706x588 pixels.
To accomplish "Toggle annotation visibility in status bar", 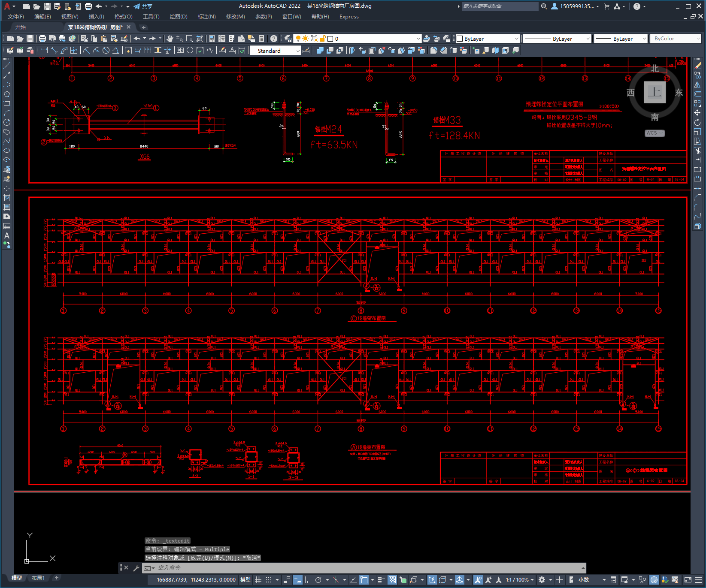I will (478, 580).
